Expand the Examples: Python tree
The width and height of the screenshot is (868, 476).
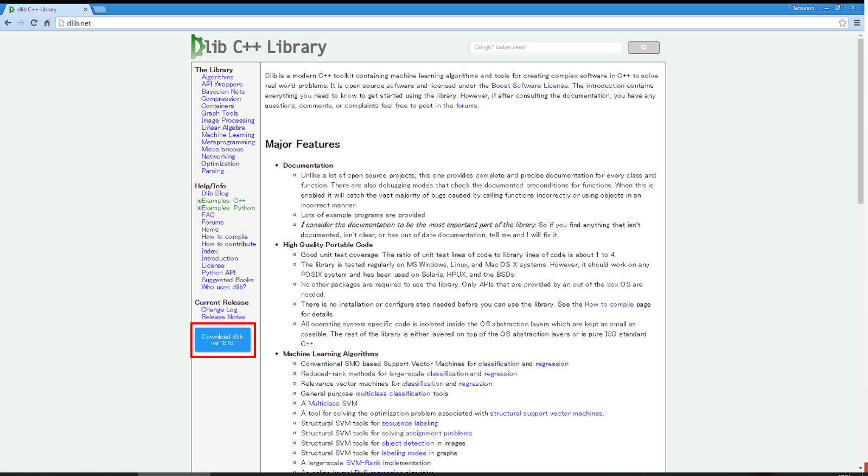pos(200,208)
